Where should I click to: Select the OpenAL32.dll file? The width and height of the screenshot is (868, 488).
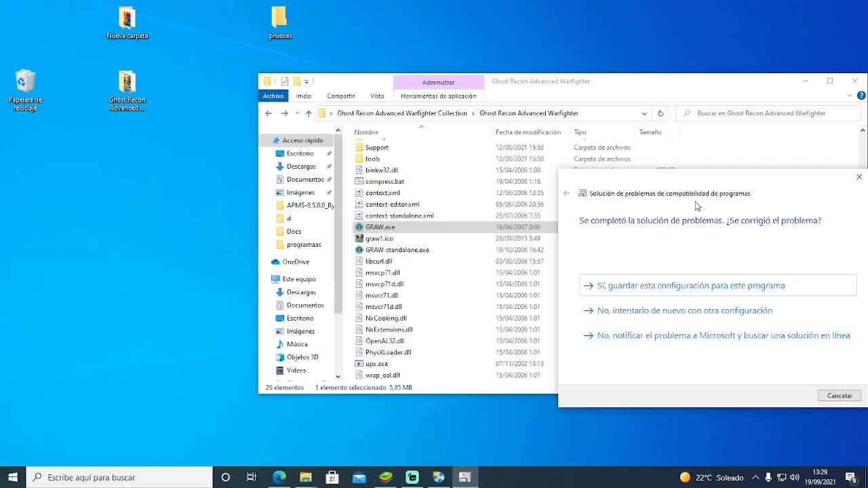click(x=384, y=341)
